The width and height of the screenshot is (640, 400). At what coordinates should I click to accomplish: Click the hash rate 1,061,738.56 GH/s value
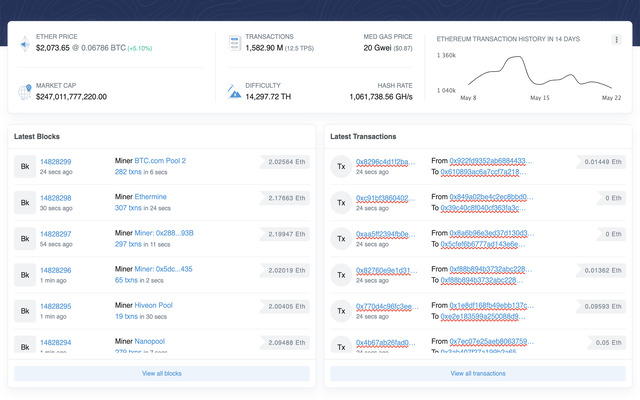[381, 97]
